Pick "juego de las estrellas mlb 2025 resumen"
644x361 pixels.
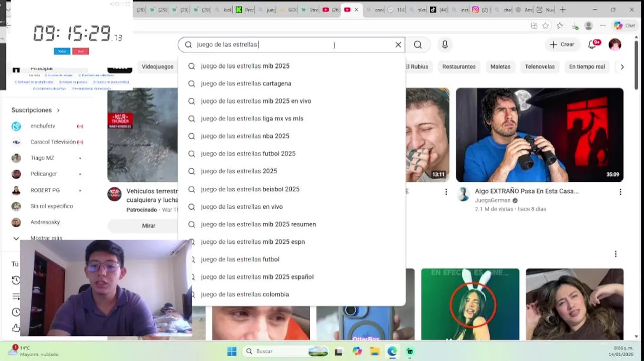coord(291,224)
